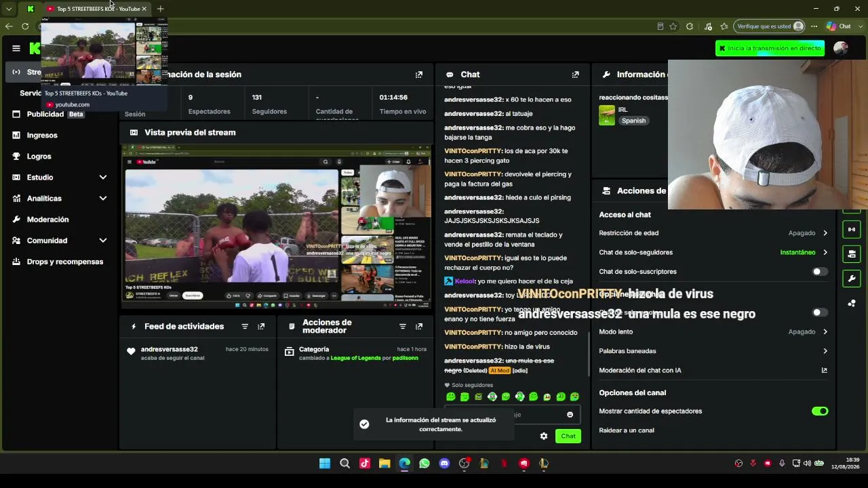Open taskbar search
The image size is (868, 488).
pyautogui.click(x=344, y=464)
